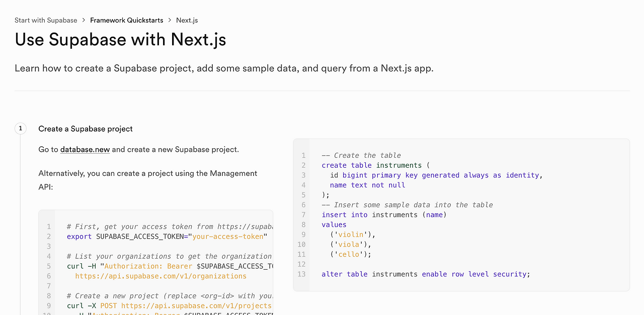Click the "Create a Supabase project" step title
The height and width of the screenshot is (315, 644).
point(86,129)
